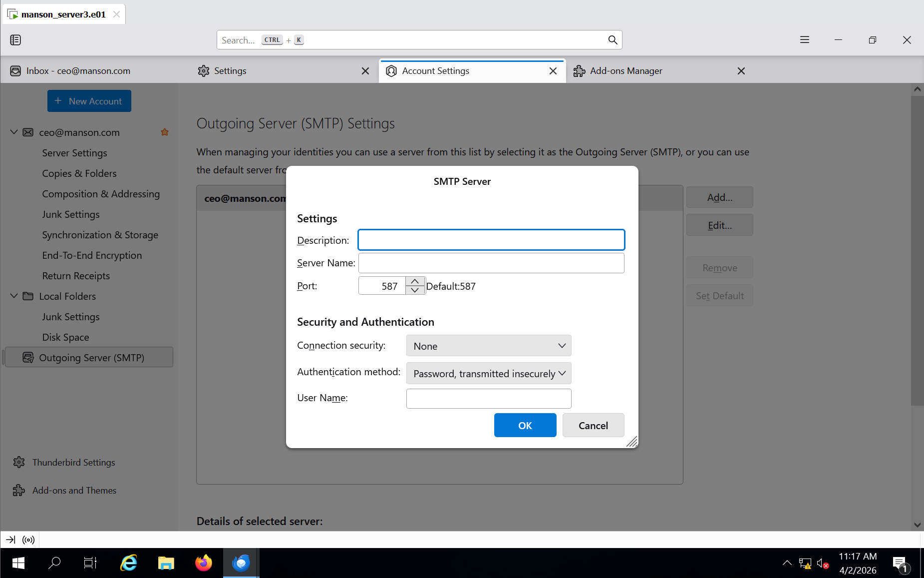Open the Authentication method dropdown
The height and width of the screenshot is (578, 924).
pos(489,373)
